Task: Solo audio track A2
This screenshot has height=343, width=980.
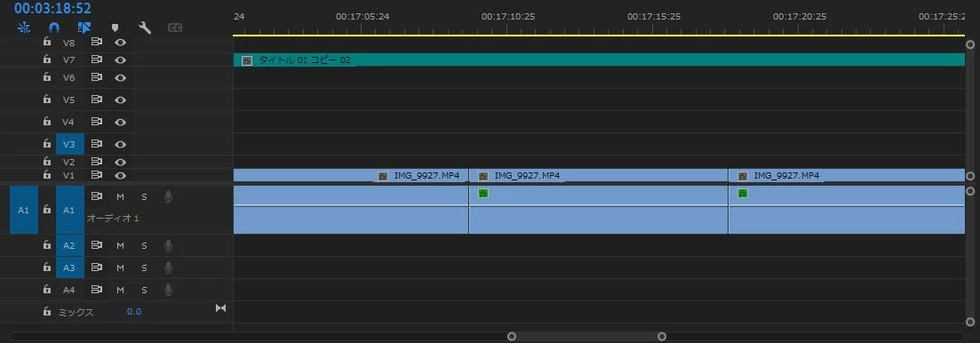Action: pos(144,245)
